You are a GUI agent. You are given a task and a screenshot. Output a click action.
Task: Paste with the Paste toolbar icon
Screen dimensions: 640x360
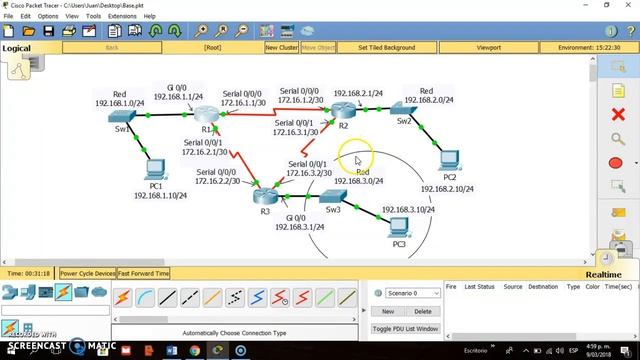(x=135, y=31)
